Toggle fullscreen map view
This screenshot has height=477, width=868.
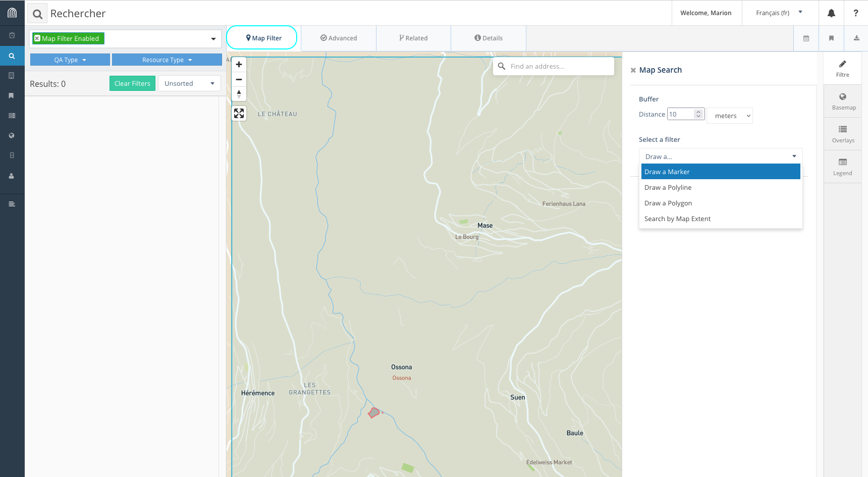coord(239,114)
